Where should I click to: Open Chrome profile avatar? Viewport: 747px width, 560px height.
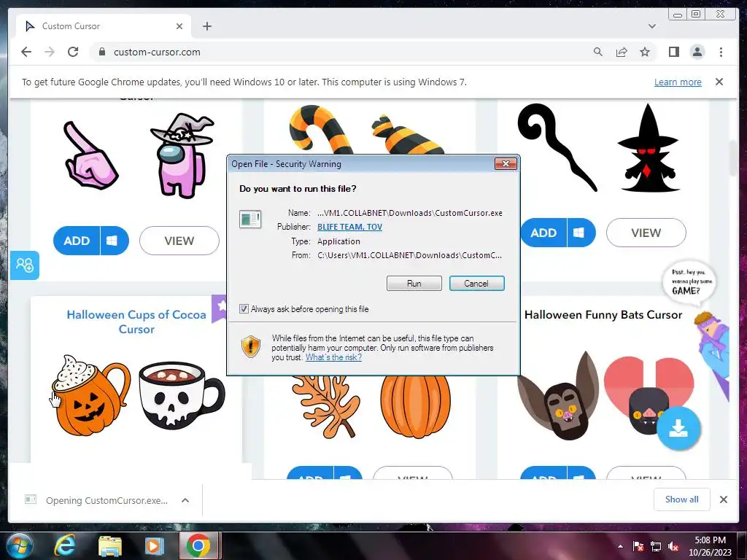point(697,52)
